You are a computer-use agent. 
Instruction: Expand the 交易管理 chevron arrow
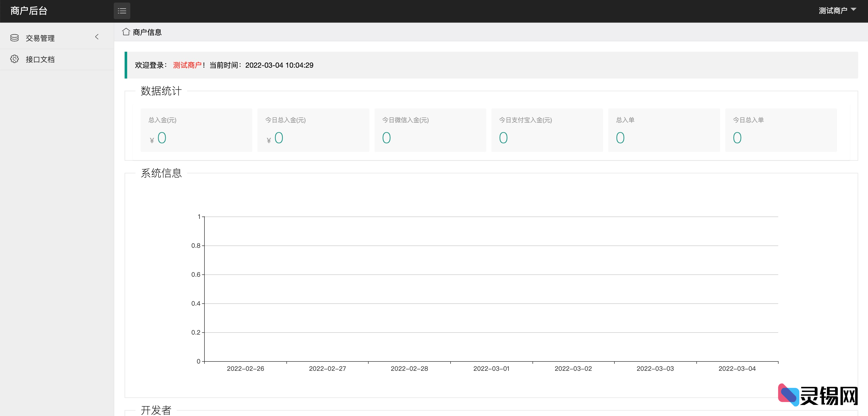[x=97, y=37]
